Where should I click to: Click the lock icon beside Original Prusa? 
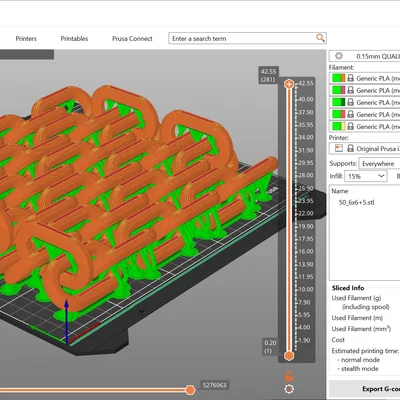tap(350, 148)
